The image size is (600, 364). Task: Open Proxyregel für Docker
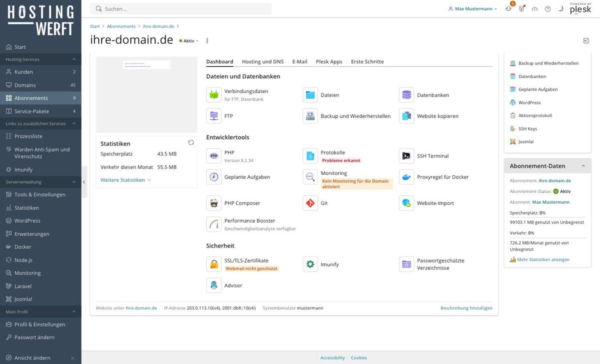click(x=406, y=177)
